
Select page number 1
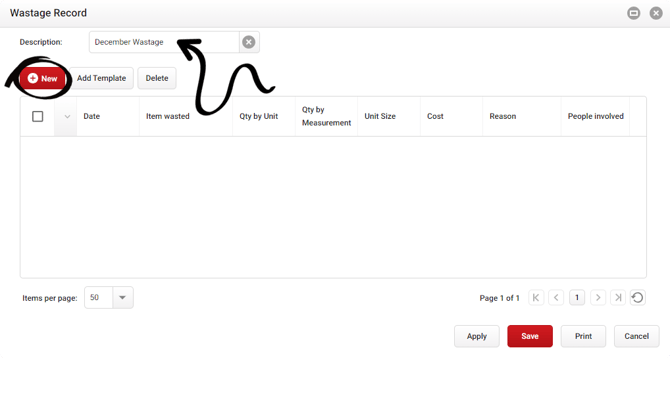point(577,297)
